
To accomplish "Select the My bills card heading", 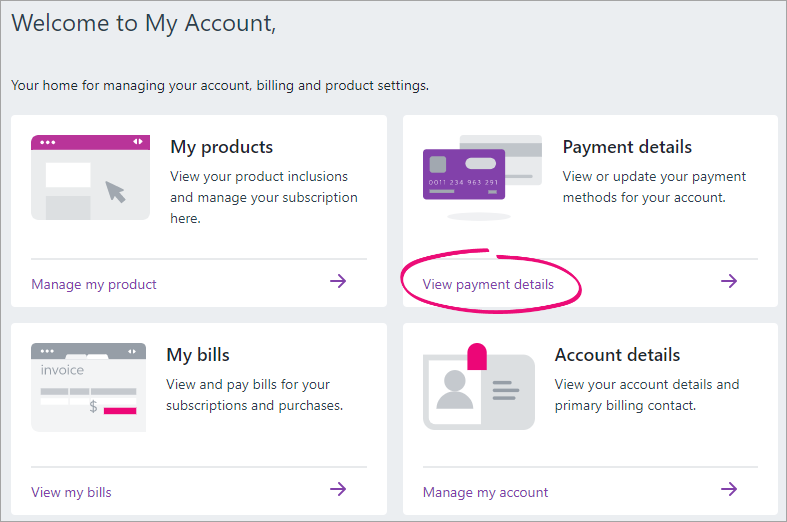I will point(198,355).
